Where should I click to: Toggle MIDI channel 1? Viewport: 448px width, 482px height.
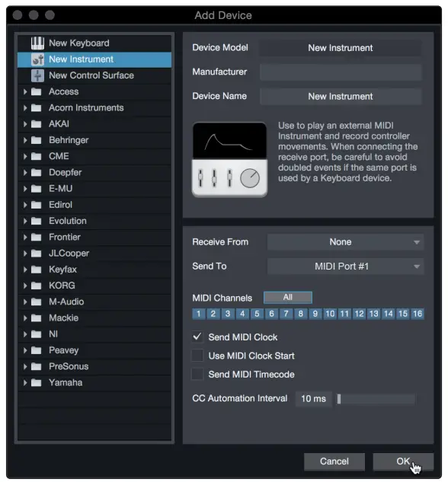[x=199, y=314]
